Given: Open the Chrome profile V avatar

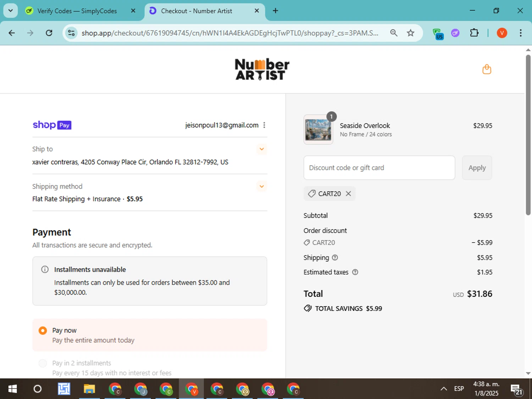Looking at the screenshot, I should tap(502, 33).
